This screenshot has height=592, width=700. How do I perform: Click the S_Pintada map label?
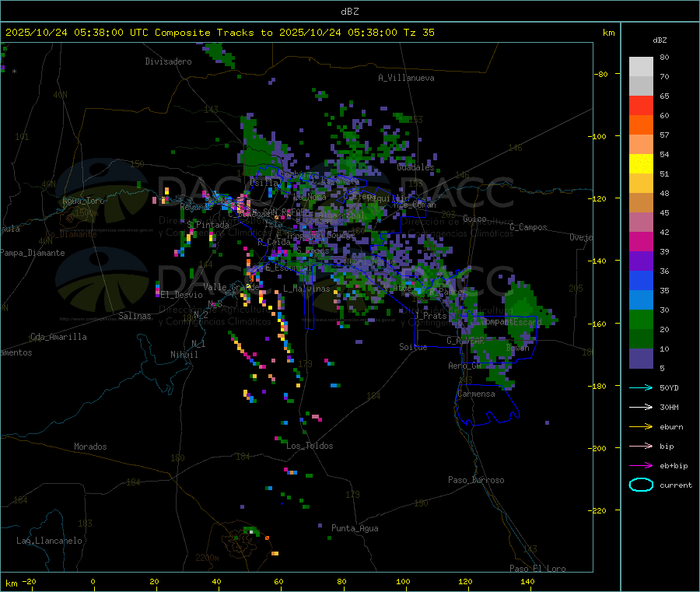tap(208, 225)
